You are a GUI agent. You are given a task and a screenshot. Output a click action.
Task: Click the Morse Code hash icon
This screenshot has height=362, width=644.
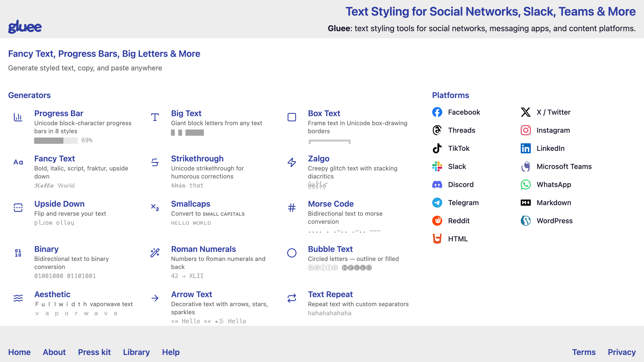[292, 208]
